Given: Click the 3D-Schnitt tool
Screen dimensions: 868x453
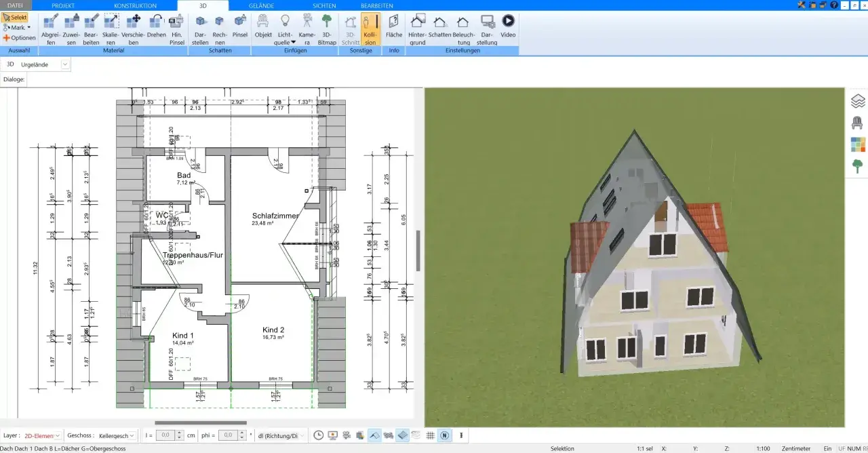Looking at the screenshot, I should click(x=350, y=28).
